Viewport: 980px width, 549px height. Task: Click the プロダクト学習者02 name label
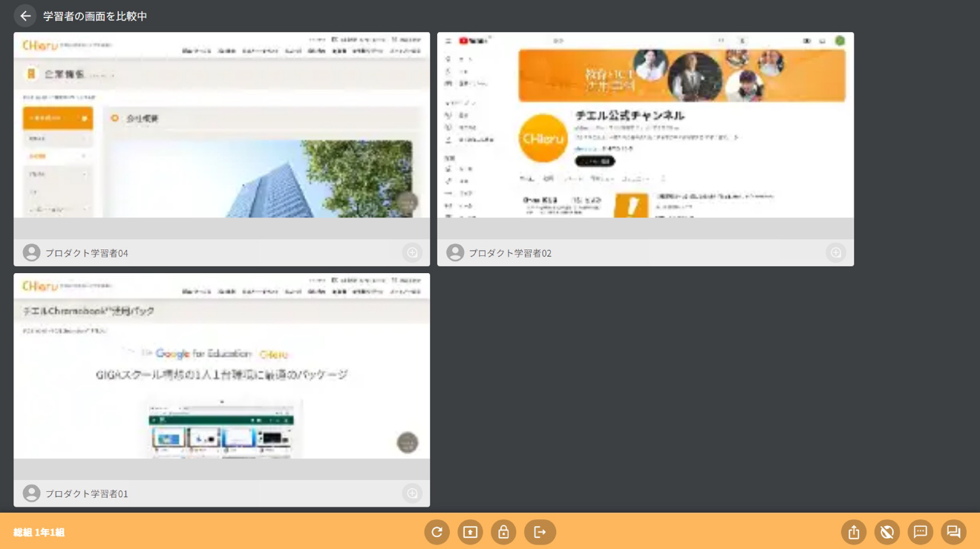point(509,253)
